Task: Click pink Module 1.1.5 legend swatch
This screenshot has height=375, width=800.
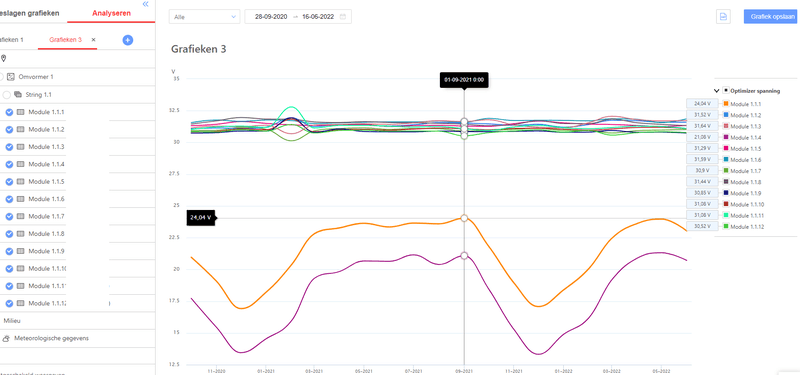Action: (x=726, y=148)
